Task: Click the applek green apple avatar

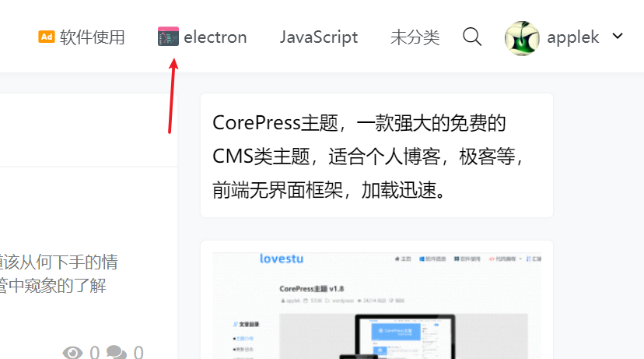Action: click(x=522, y=38)
